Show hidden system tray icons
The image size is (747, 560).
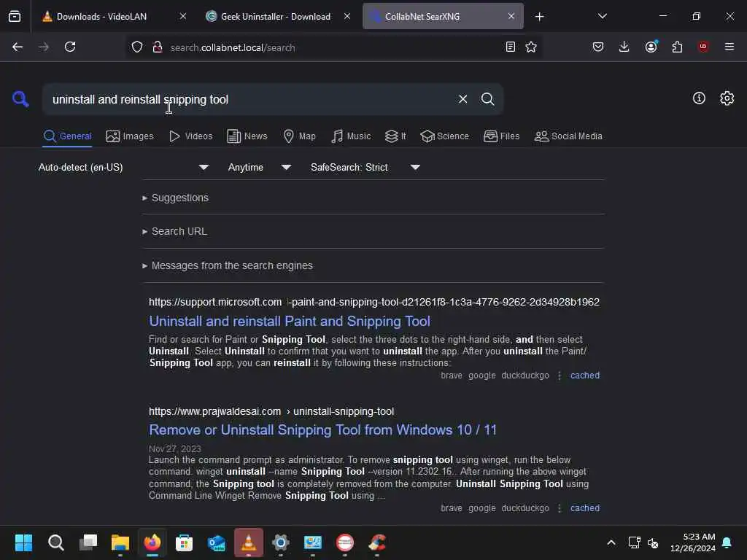pyautogui.click(x=611, y=542)
